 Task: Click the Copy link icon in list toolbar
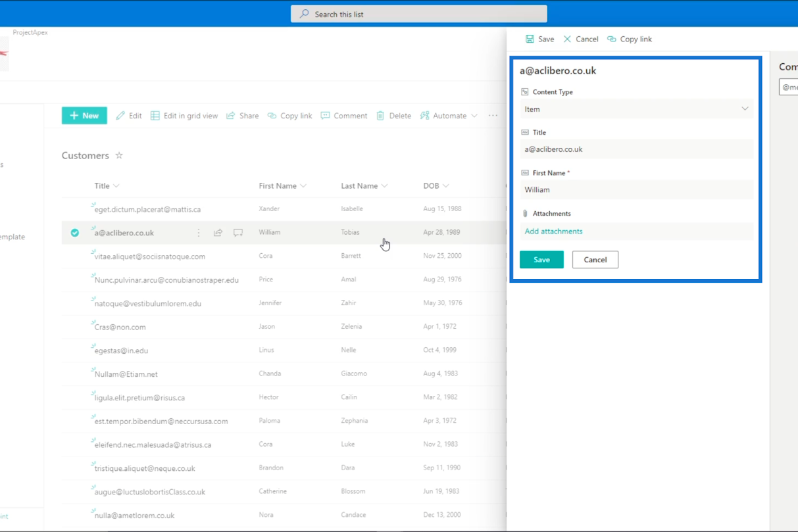pyautogui.click(x=272, y=116)
